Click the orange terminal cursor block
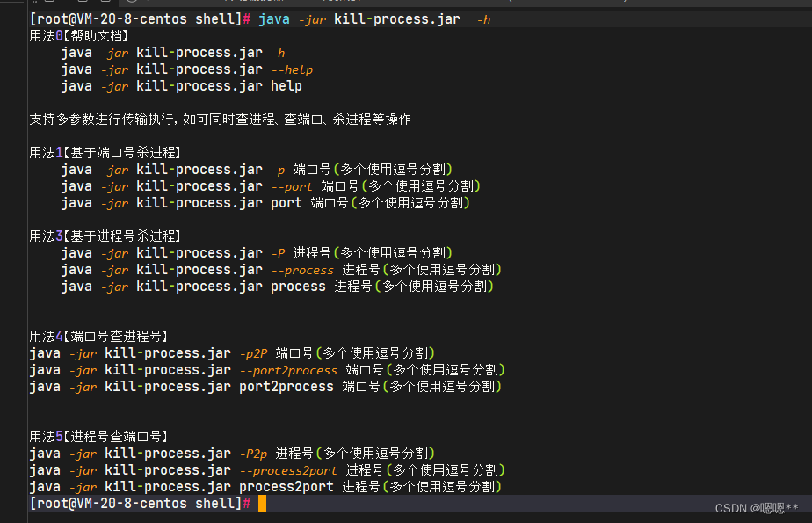The height and width of the screenshot is (523, 812). 262,504
